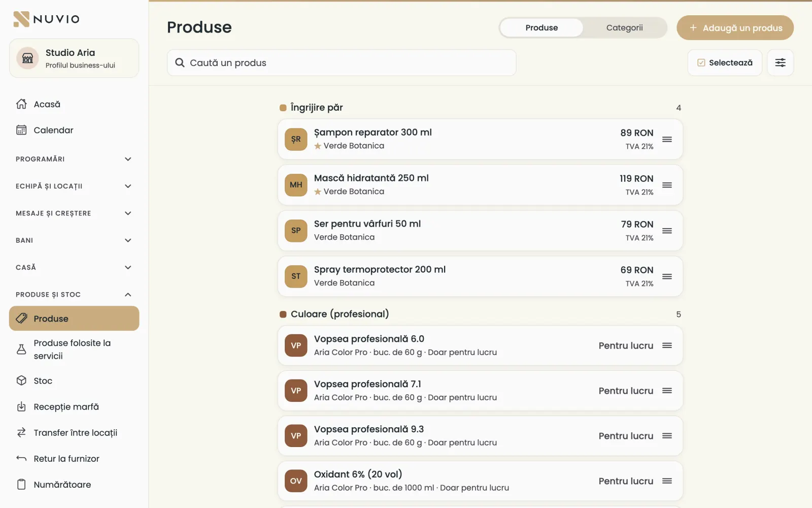The image size is (812, 508).
Task: Click the 119 RON price
Action: point(636,179)
